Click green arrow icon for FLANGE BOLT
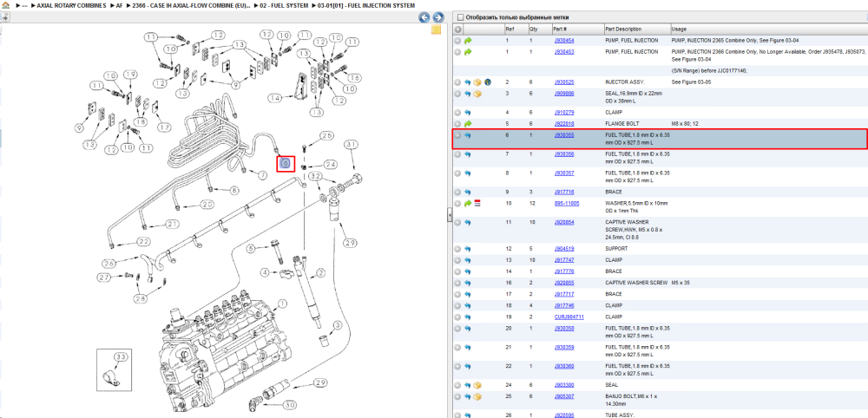The width and height of the screenshot is (868, 418). [x=468, y=124]
